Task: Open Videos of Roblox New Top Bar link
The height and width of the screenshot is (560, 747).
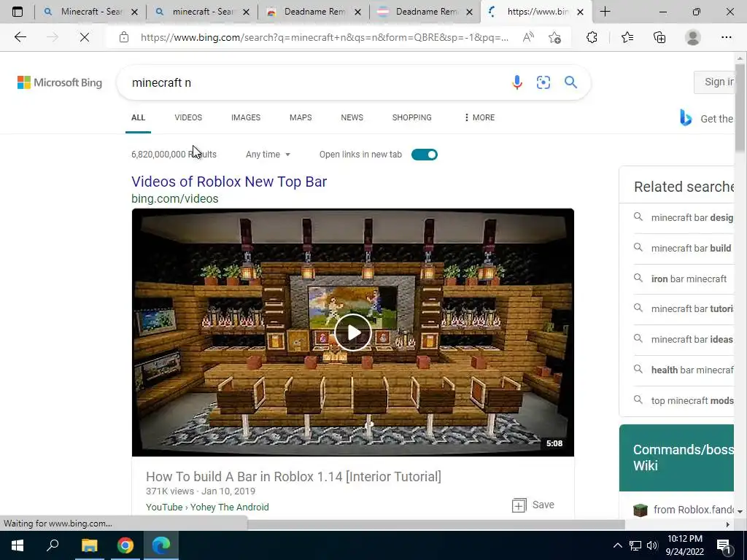Action: [x=229, y=182]
